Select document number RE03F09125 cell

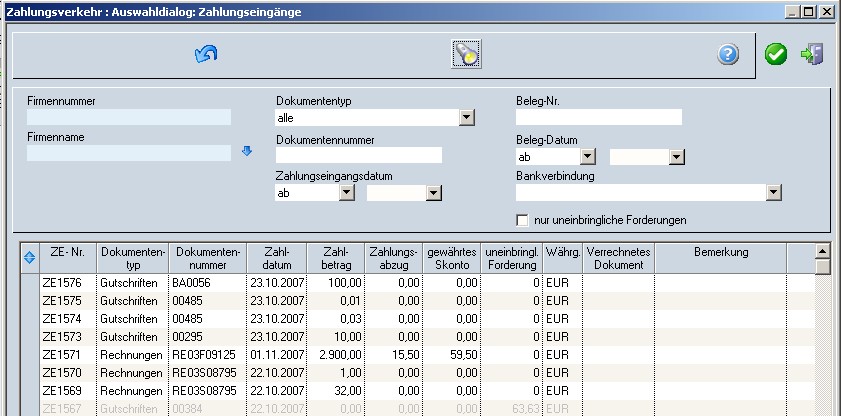pyautogui.click(x=206, y=355)
